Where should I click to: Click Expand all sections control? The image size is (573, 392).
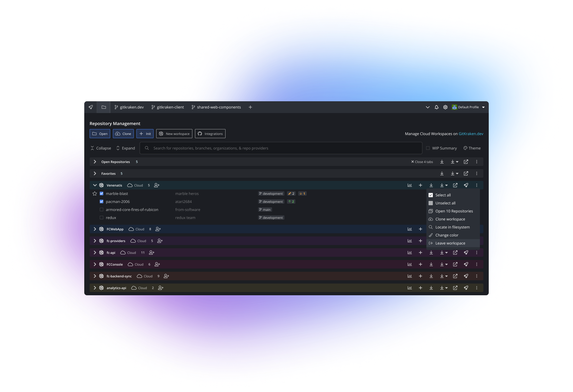[125, 148]
